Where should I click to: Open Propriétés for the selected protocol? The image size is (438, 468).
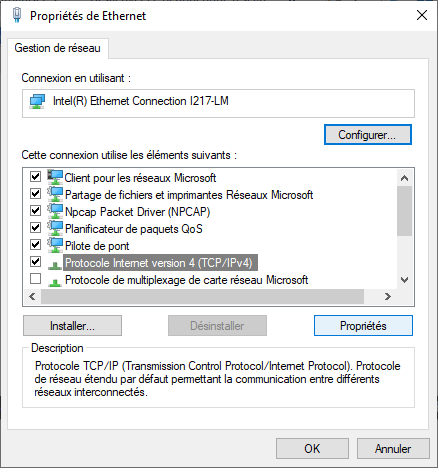(363, 326)
